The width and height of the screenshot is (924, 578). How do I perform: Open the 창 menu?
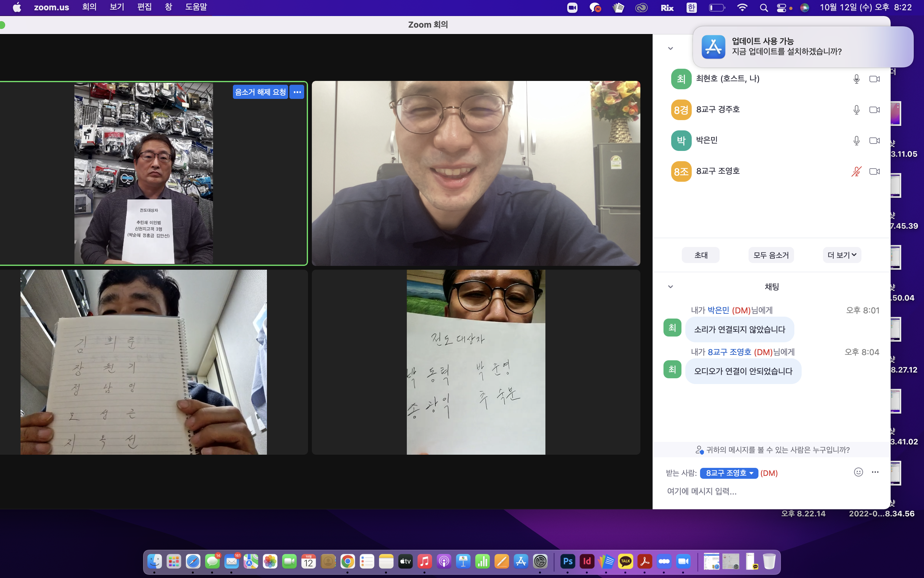click(168, 7)
